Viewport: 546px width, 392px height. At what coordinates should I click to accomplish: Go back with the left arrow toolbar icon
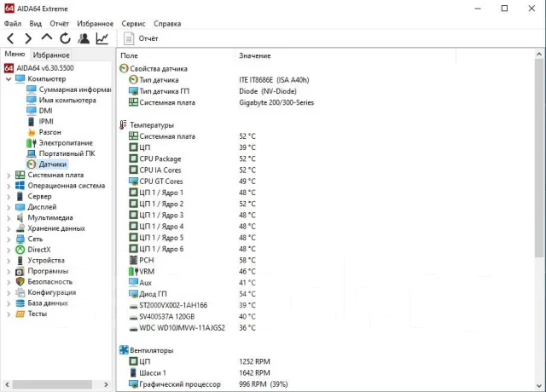pos(10,38)
